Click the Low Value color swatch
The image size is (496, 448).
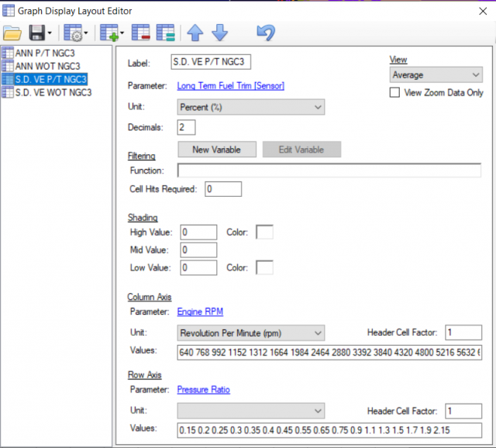point(264,267)
